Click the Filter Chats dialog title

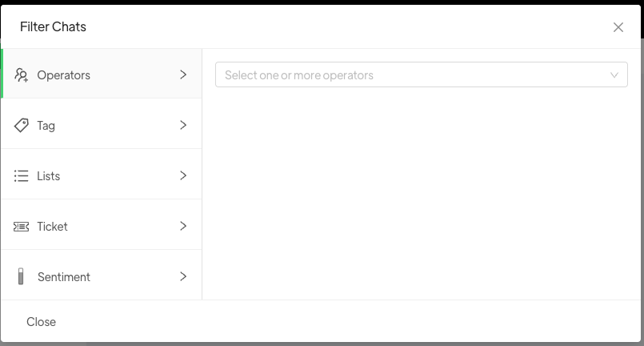[53, 26]
